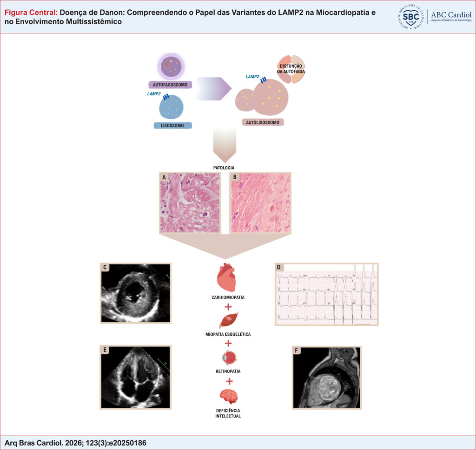Click the purple right-pointing arrow

tap(214, 89)
